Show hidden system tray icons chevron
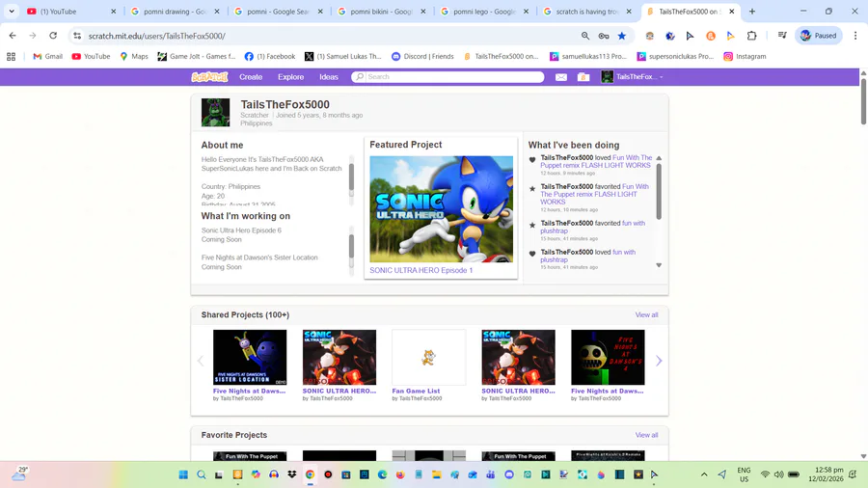The width and height of the screenshot is (868, 488). tap(704, 474)
